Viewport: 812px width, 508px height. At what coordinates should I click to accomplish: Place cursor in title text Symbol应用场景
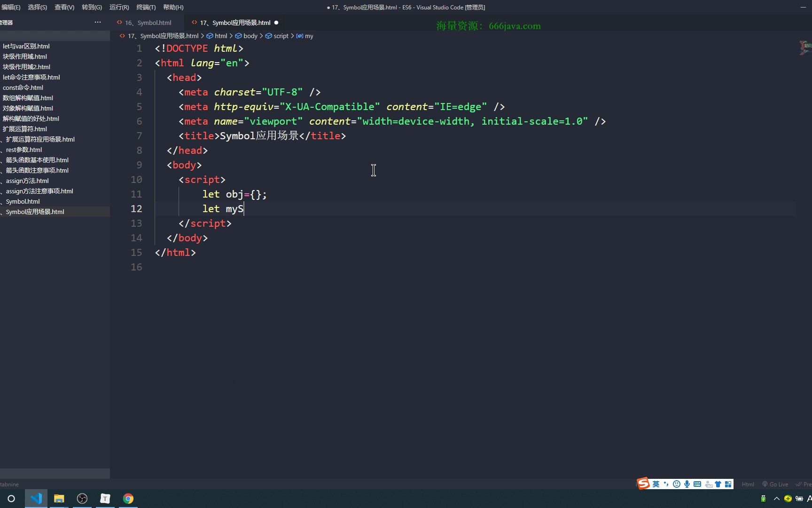(259, 136)
